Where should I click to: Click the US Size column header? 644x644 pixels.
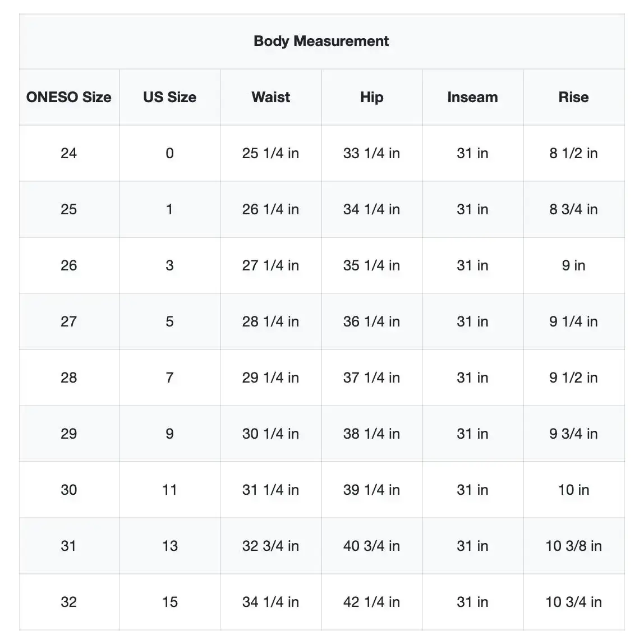pyautogui.click(x=169, y=97)
